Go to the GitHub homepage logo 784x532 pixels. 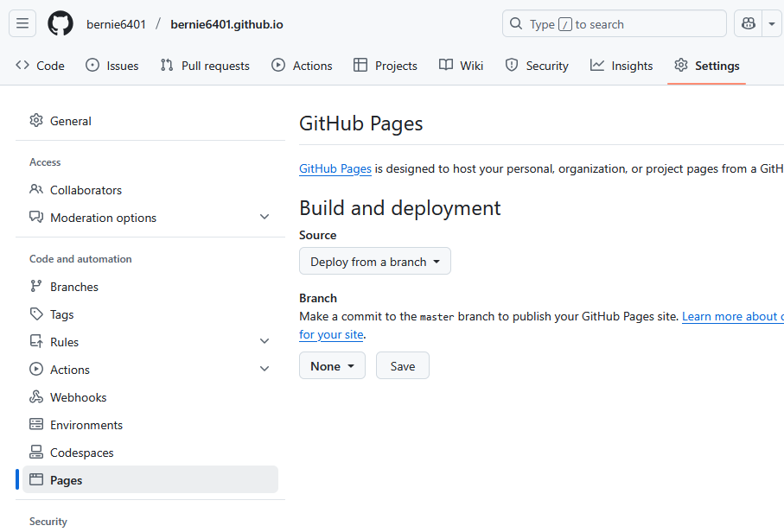(x=61, y=24)
